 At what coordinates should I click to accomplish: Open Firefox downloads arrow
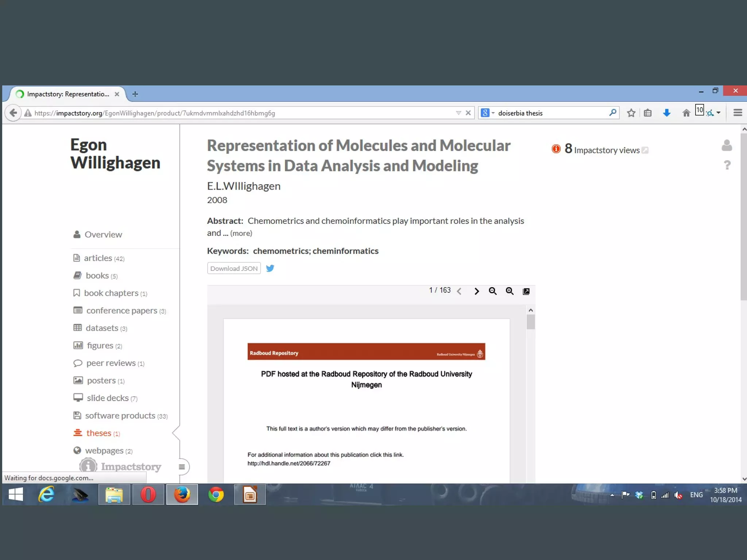[666, 113]
